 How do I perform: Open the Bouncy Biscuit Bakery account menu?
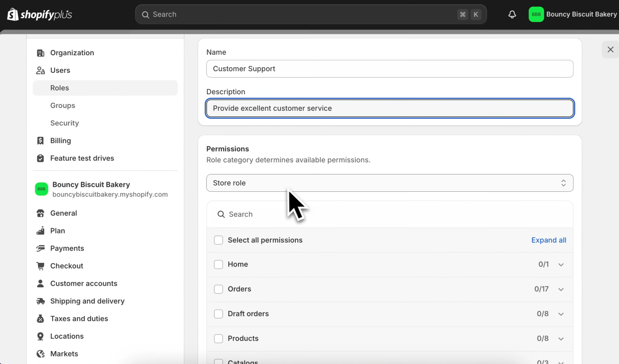(x=573, y=14)
